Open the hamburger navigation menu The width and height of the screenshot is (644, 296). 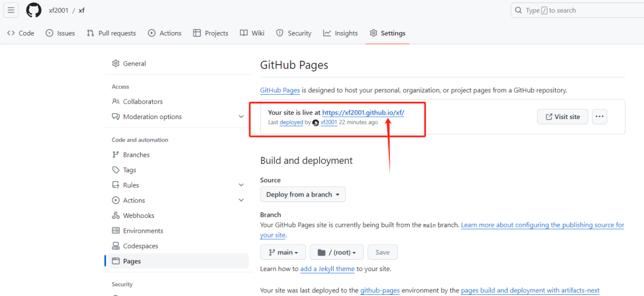tap(11, 10)
